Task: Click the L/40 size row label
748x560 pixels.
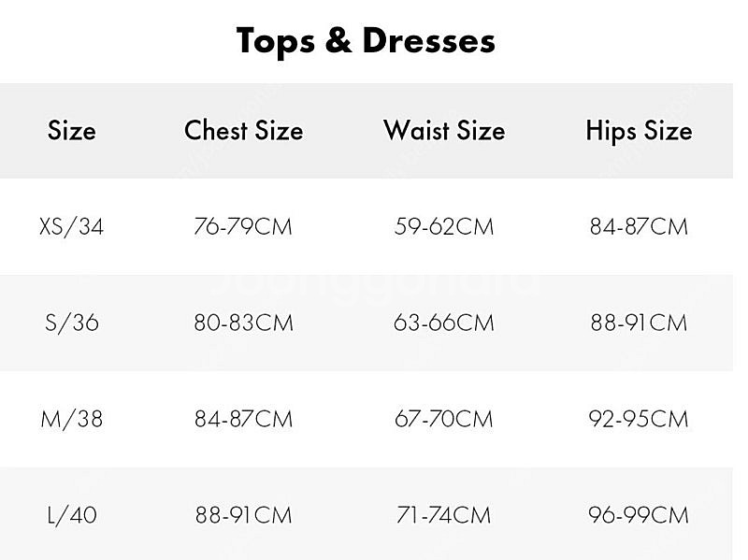Action: point(72,516)
